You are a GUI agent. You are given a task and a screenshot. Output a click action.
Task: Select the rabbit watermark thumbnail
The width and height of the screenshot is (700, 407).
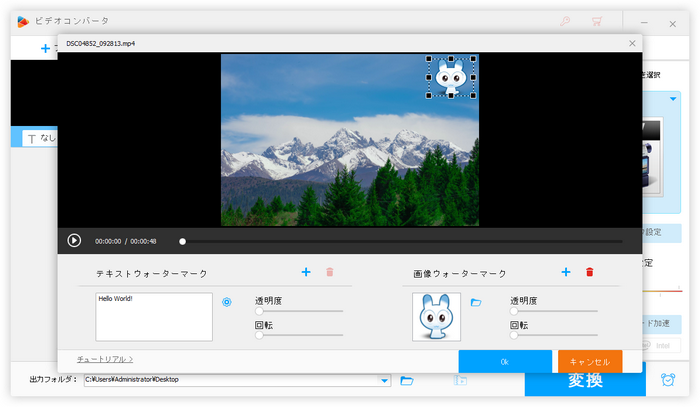tap(437, 317)
